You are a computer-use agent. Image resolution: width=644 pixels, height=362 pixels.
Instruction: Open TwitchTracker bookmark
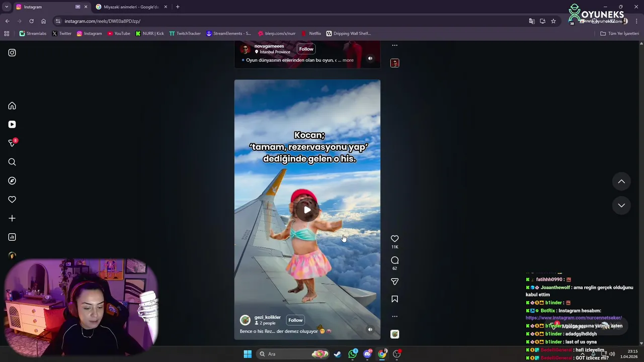click(x=185, y=34)
